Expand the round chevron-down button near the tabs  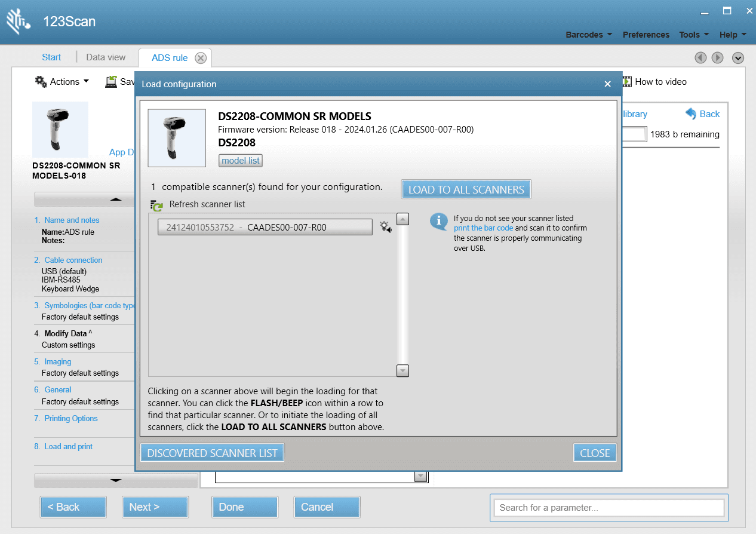(738, 58)
